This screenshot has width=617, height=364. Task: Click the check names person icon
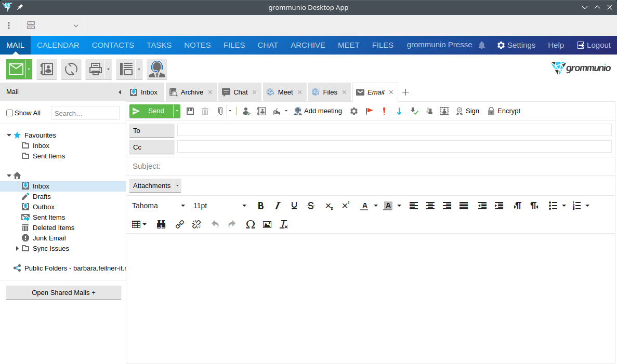click(x=246, y=111)
